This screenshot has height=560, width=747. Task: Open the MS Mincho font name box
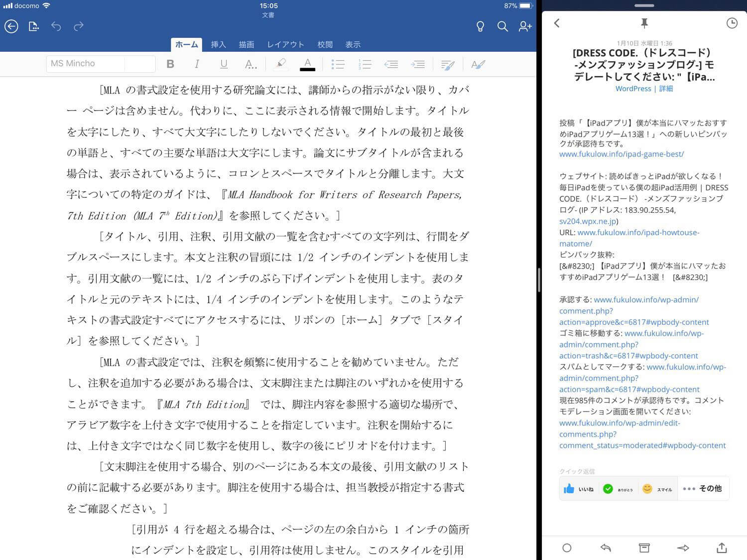click(x=85, y=64)
